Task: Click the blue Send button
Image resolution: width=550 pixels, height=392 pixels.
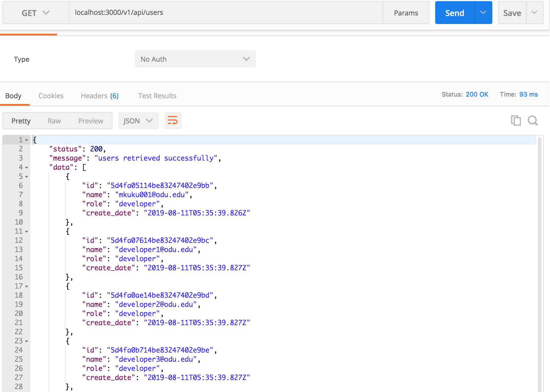Action: tap(455, 13)
